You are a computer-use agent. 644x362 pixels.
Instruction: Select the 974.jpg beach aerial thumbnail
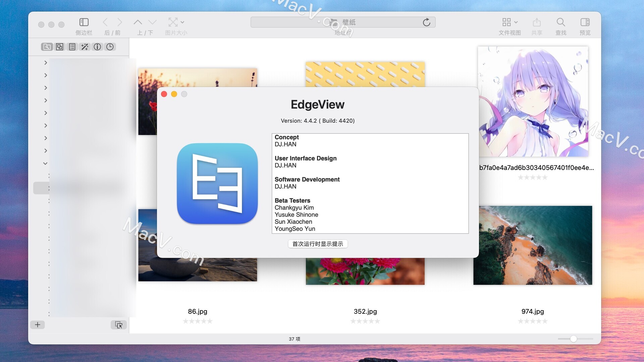[533, 245]
